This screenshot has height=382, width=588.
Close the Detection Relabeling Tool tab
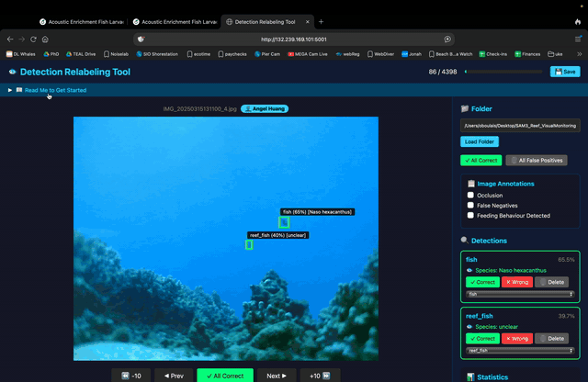point(308,22)
